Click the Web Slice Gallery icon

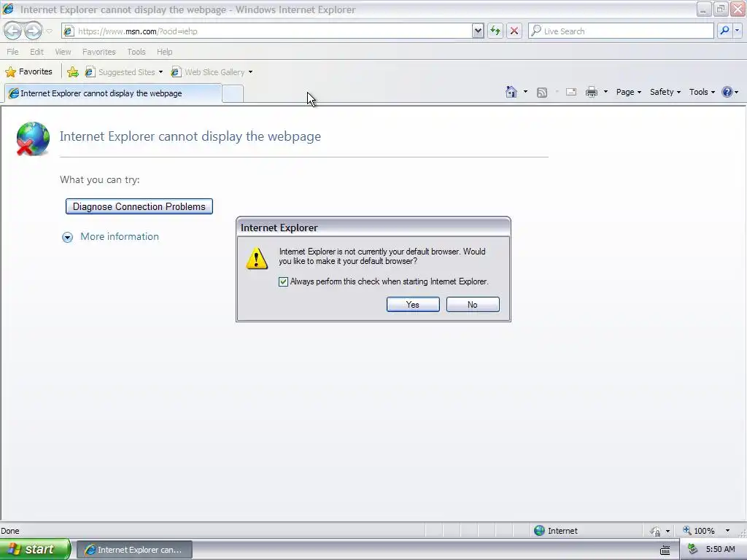click(176, 72)
